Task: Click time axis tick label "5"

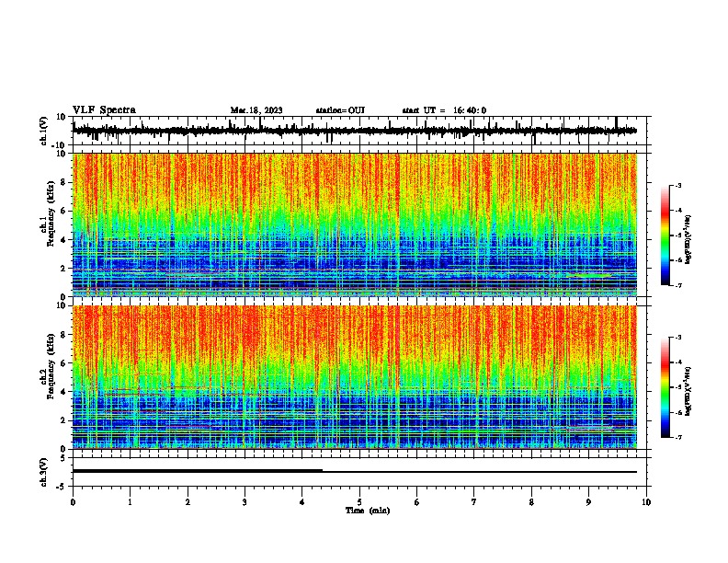Action: point(359,502)
